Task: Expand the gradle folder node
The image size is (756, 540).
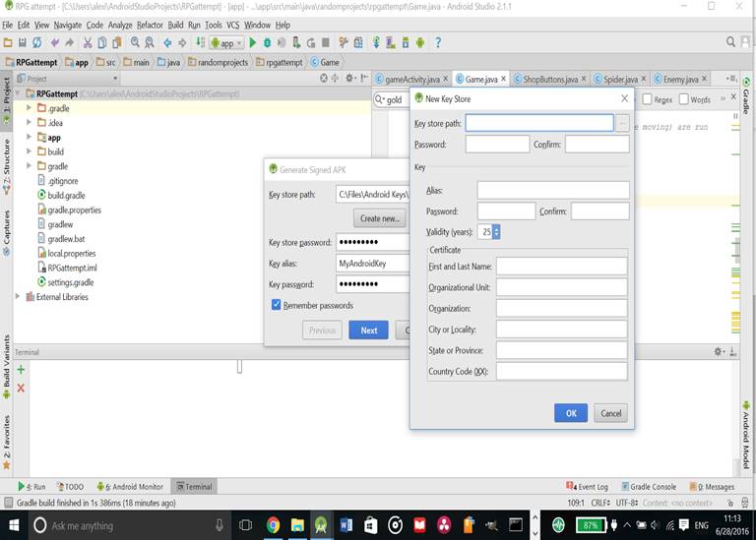Action: click(x=29, y=165)
